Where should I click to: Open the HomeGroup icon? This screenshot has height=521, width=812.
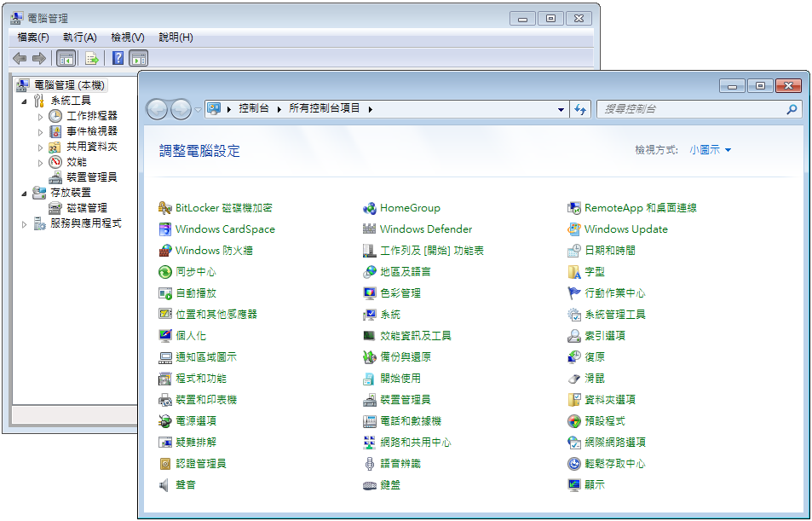pyautogui.click(x=369, y=208)
